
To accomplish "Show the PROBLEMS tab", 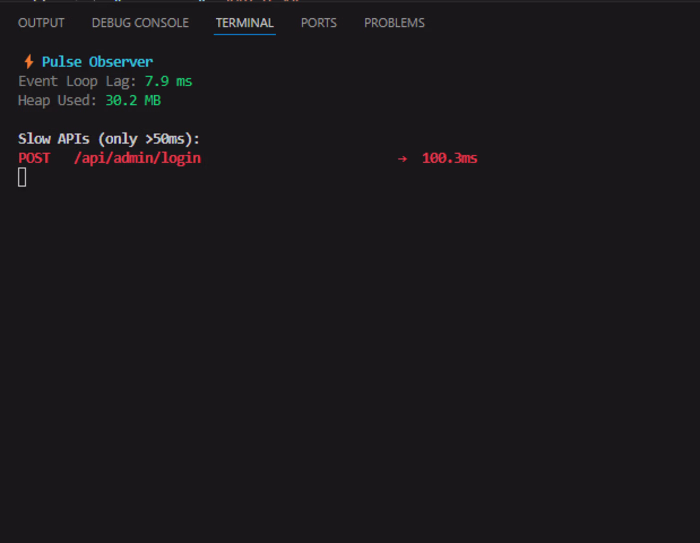I will coord(394,23).
